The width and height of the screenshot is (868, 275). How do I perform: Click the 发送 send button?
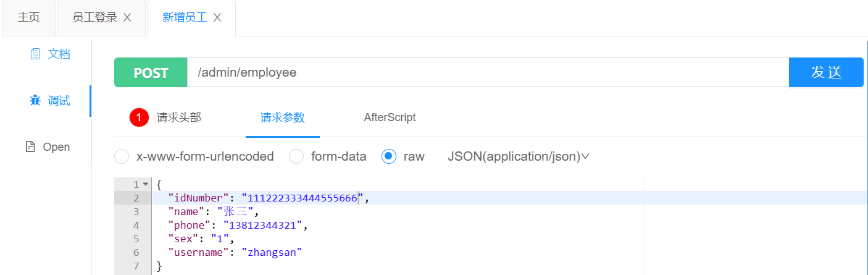(x=826, y=72)
